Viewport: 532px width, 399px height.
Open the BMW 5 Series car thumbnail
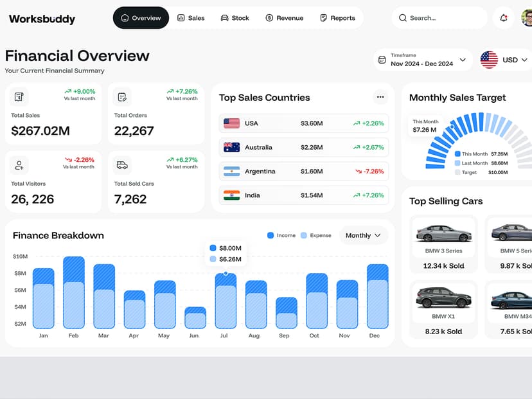(511, 232)
